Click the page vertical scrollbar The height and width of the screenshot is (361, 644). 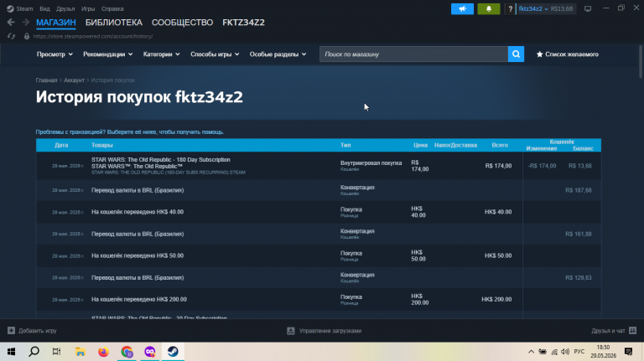(x=641, y=61)
